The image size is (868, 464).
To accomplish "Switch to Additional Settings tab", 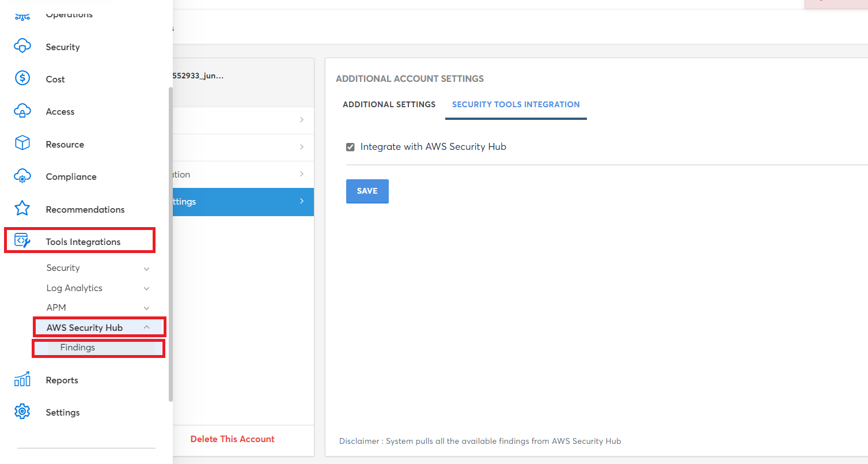I will click(389, 104).
